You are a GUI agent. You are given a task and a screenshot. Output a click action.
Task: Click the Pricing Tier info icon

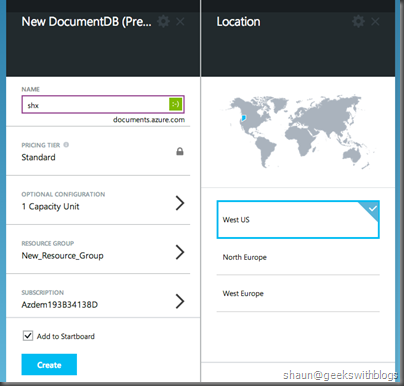pos(66,145)
